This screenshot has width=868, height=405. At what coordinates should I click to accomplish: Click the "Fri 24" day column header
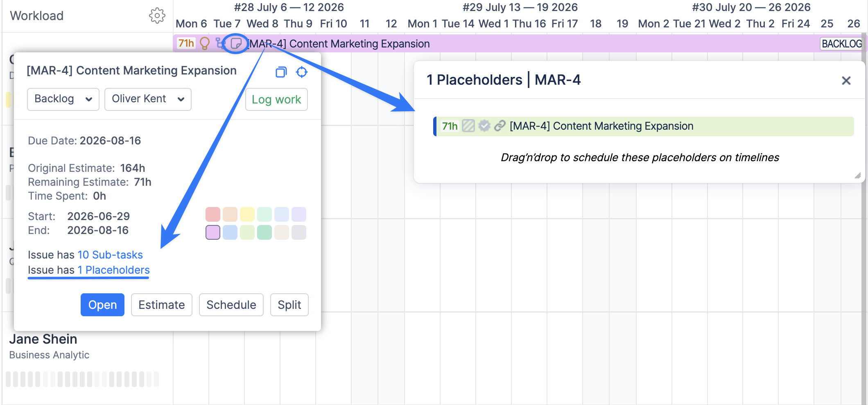tap(796, 24)
